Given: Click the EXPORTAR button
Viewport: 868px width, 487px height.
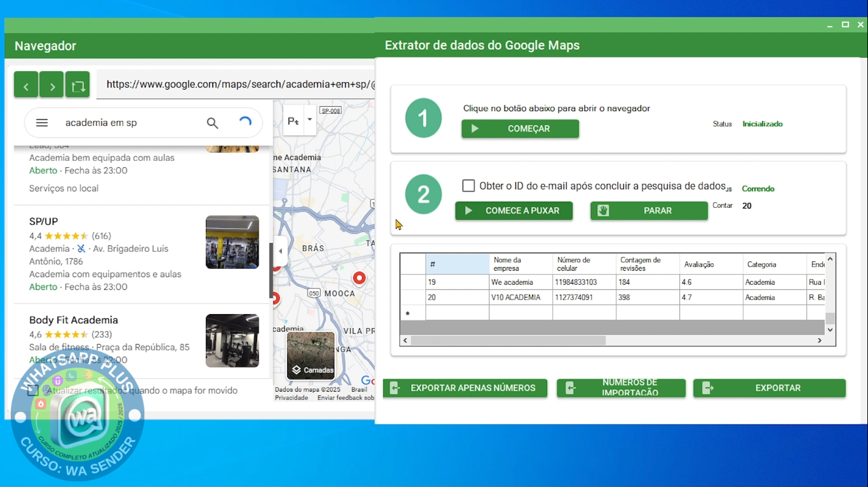Looking at the screenshot, I should pos(770,388).
